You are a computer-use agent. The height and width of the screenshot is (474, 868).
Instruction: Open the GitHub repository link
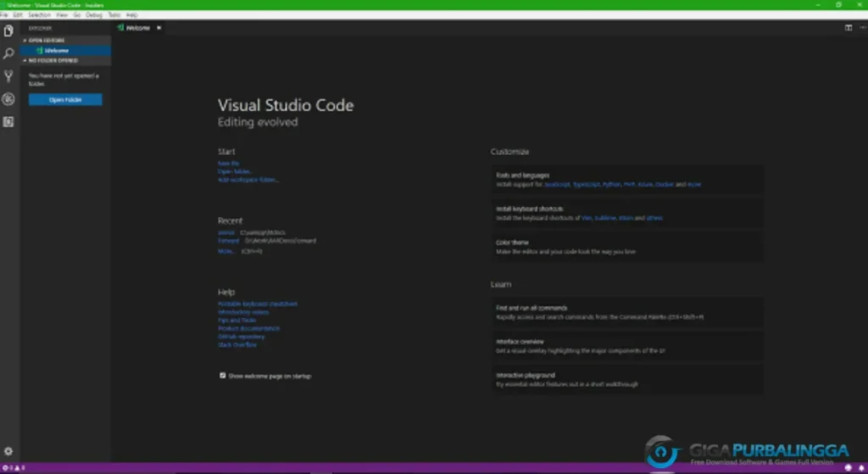[x=242, y=337]
